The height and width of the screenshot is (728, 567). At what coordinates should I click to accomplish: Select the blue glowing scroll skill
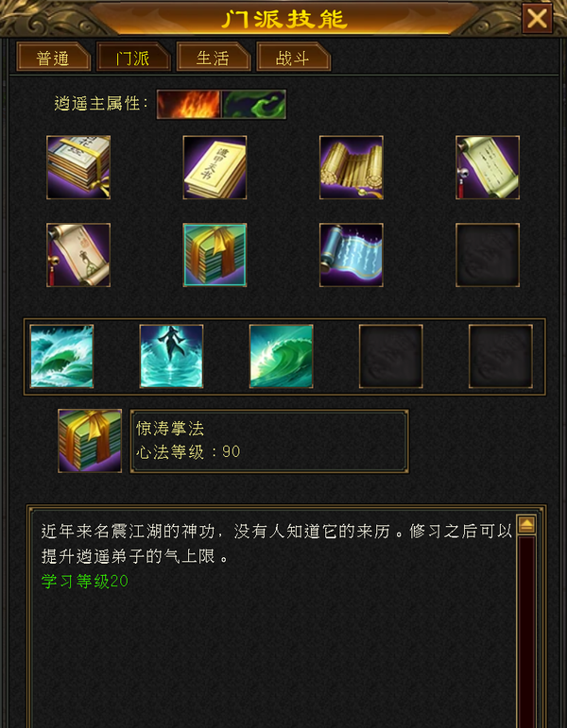352,255
